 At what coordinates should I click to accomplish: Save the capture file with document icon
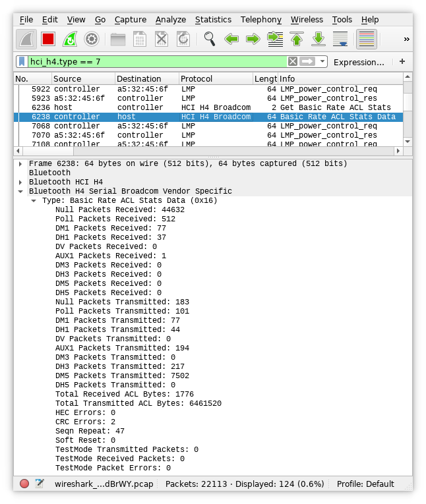click(x=140, y=40)
